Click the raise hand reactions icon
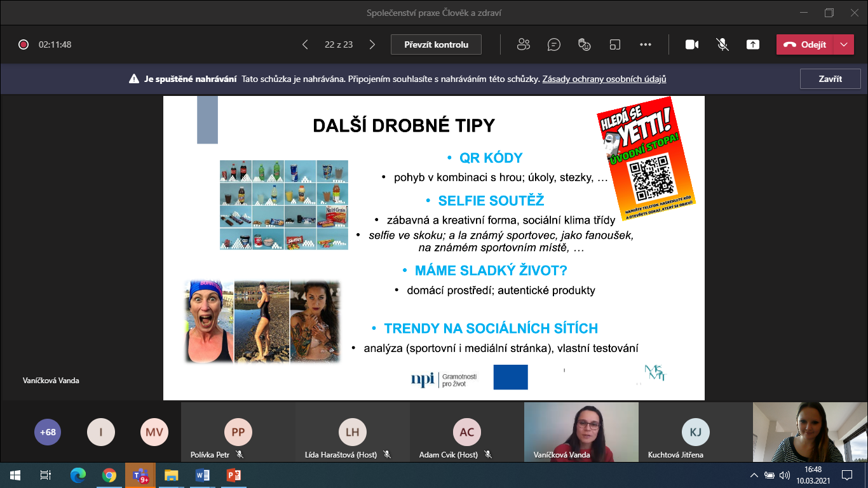Screen dimensions: 868x488 (x=585, y=44)
